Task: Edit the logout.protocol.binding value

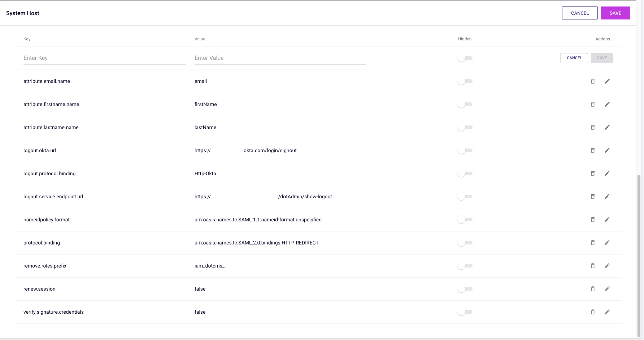Action: [x=607, y=173]
